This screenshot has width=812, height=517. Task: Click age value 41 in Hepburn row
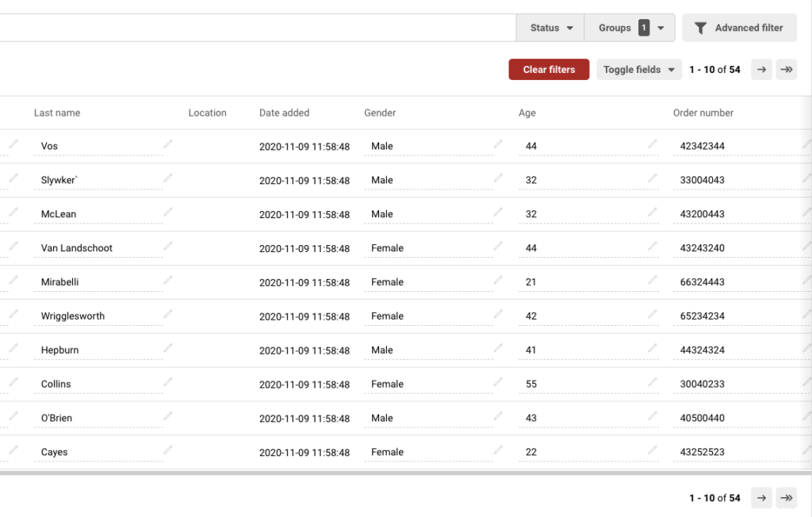tap(531, 350)
